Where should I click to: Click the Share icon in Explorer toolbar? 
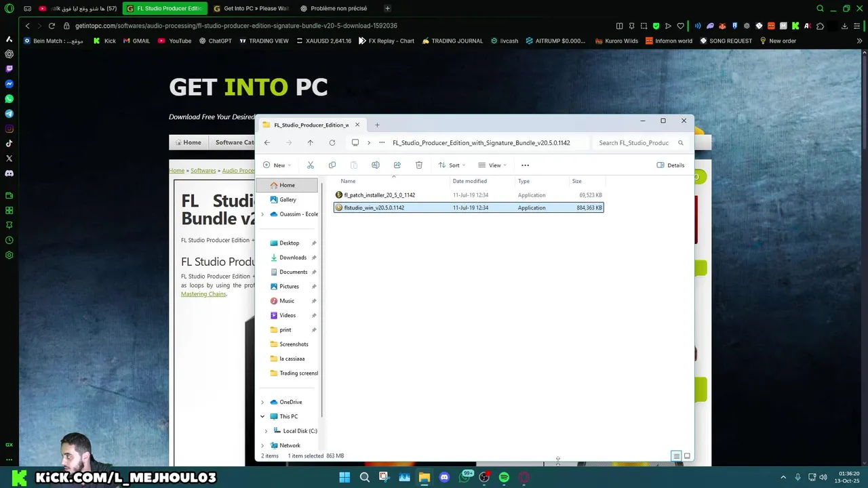(397, 165)
